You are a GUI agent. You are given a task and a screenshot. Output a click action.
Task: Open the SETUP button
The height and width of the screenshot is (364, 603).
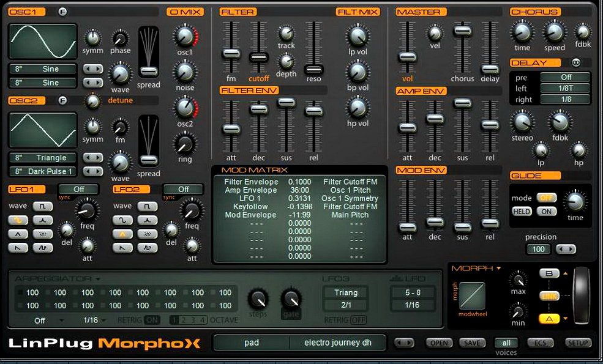point(578,343)
